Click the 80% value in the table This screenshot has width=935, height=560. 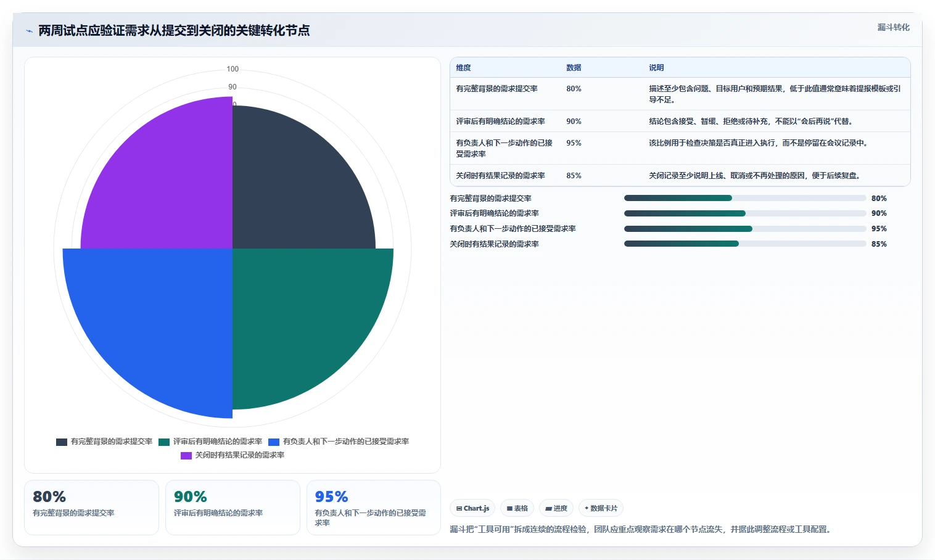pyautogui.click(x=574, y=89)
